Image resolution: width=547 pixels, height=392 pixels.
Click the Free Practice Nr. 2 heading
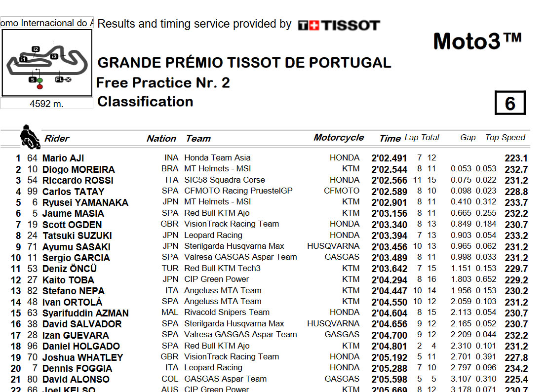163,82
